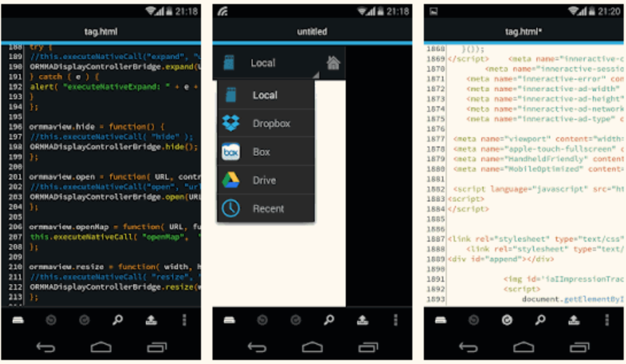Place cursor on line 206 ormmaview.openMap
The image size is (626, 364).
115,227
